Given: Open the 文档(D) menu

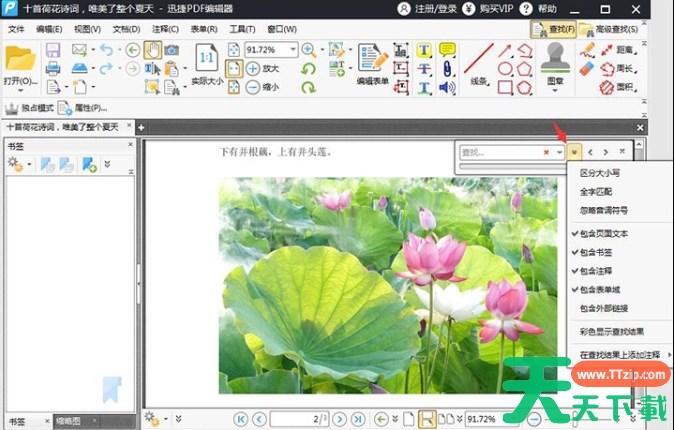Looking at the screenshot, I should pyautogui.click(x=127, y=29).
